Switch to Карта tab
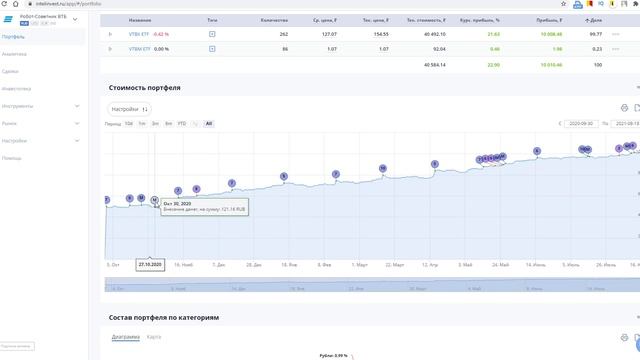This screenshot has height=360, width=640. click(154, 337)
